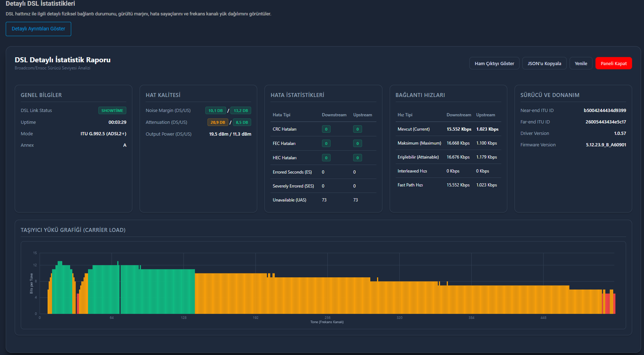The image size is (644, 355).
Task: Select the Erişilebilir (Attainable) speed row
Action: click(448, 157)
